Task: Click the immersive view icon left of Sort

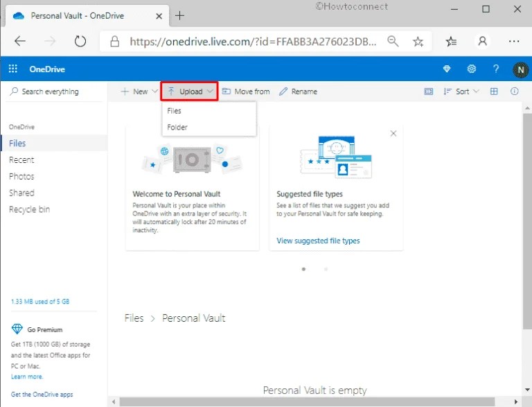Action: click(429, 92)
